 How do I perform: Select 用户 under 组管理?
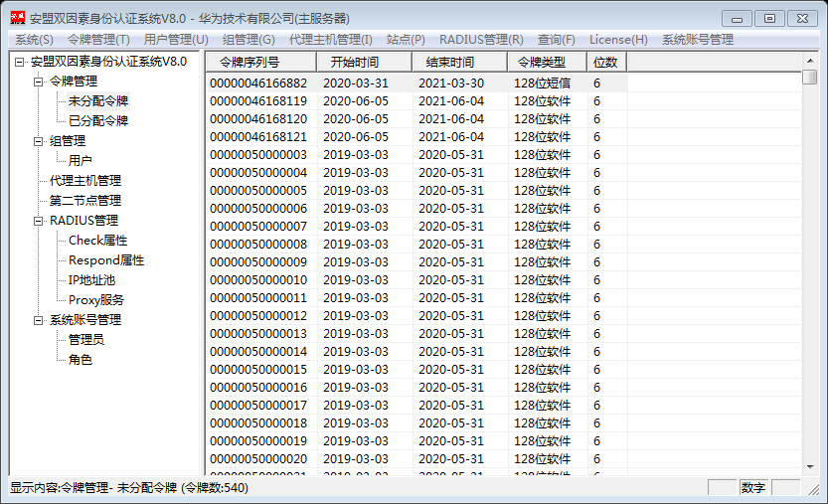point(81,161)
